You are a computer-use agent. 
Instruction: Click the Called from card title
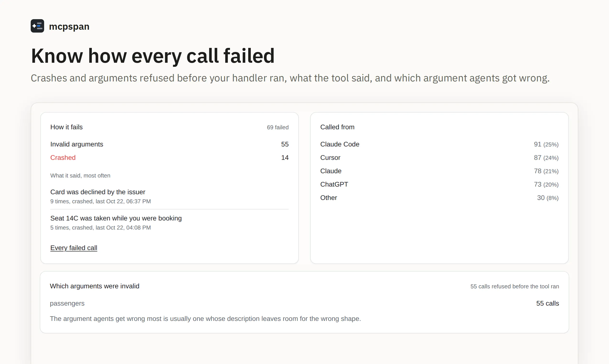tap(337, 127)
